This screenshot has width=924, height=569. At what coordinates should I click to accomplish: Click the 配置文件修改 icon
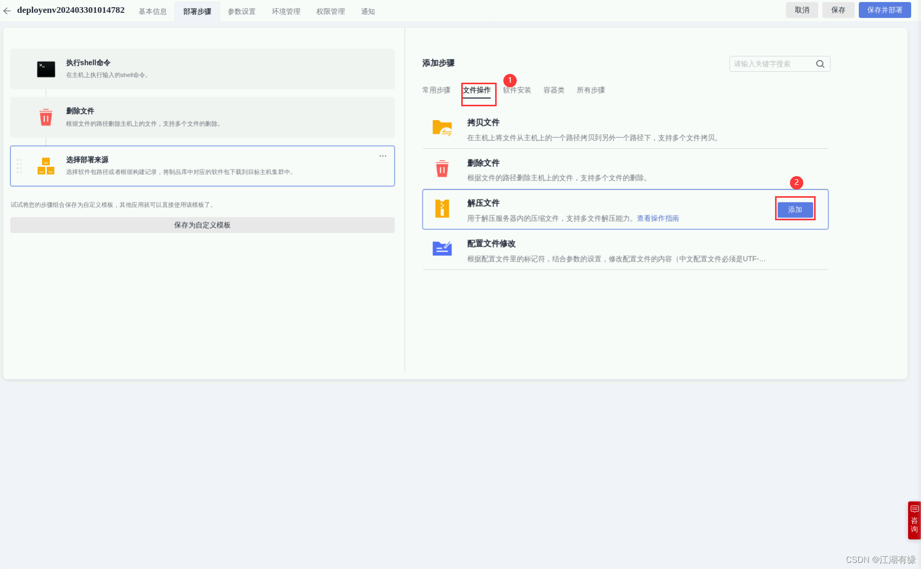(x=442, y=249)
